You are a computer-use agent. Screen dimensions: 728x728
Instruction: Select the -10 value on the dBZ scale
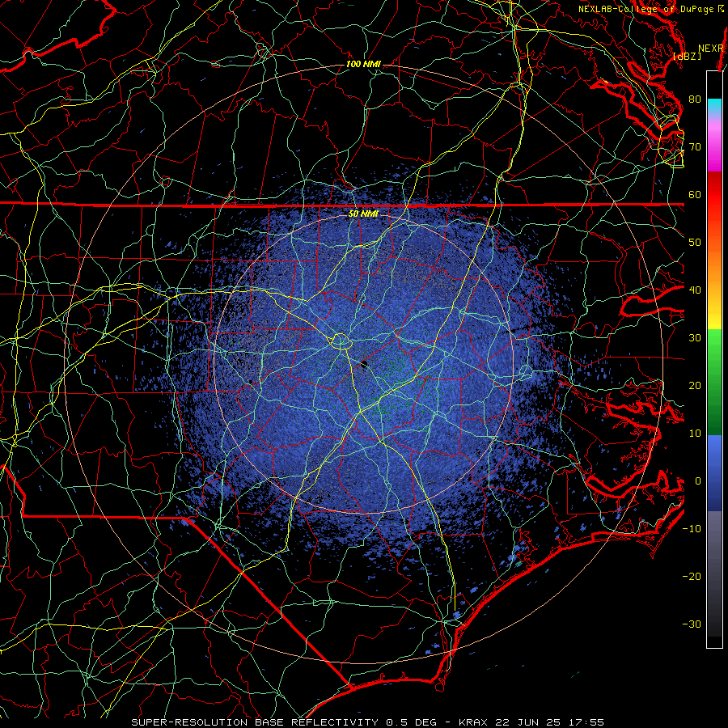(x=692, y=529)
